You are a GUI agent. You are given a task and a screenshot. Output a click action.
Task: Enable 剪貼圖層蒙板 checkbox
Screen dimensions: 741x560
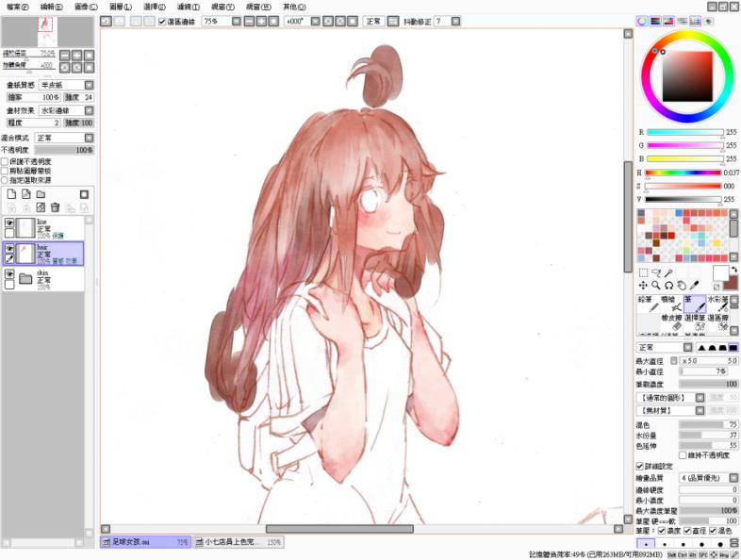click(x=5, y=171)
